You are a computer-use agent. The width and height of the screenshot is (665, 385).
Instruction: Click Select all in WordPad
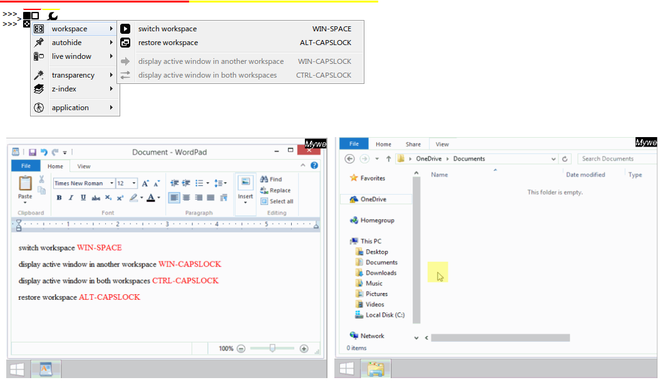point(277,201)
